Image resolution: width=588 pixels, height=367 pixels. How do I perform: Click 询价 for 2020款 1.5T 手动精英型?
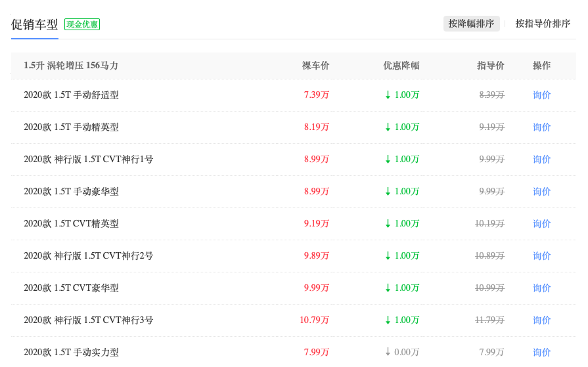point(541,127)
